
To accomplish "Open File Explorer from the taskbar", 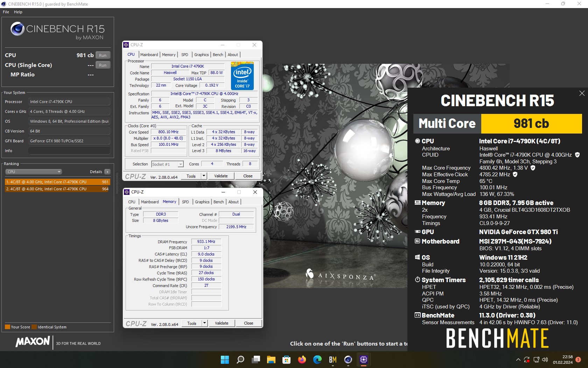I will point(271,360).
